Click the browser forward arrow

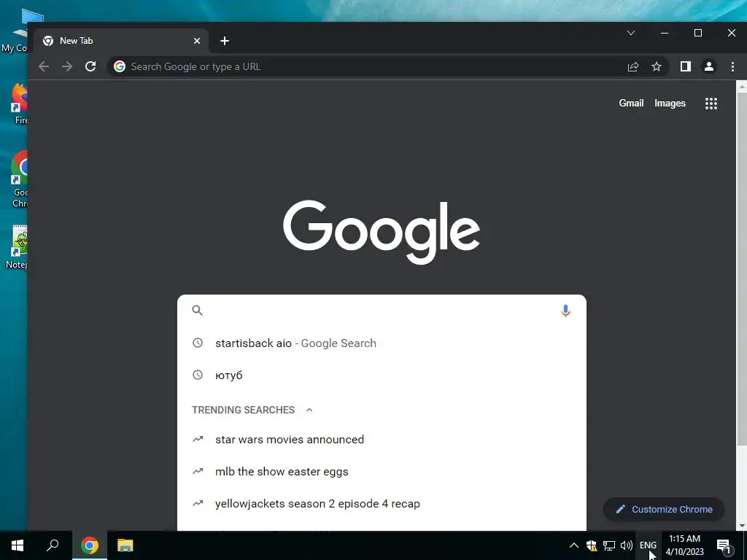click(67, 66)
